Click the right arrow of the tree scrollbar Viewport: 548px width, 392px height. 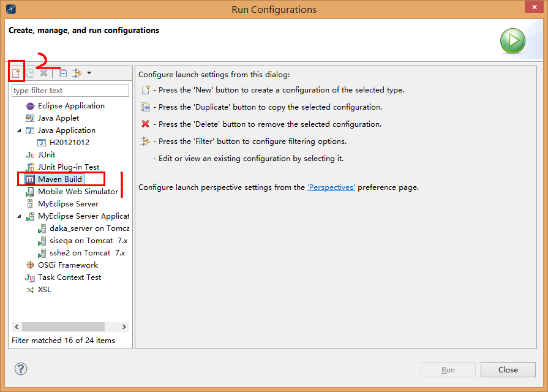coord(124,326)
